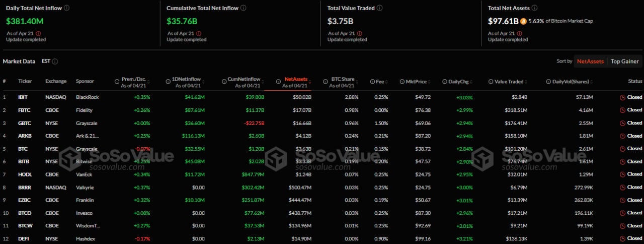Sort table by Fee using its arrows
The height and width of the screenshot is (244, 644).
[x=387, y=82]
